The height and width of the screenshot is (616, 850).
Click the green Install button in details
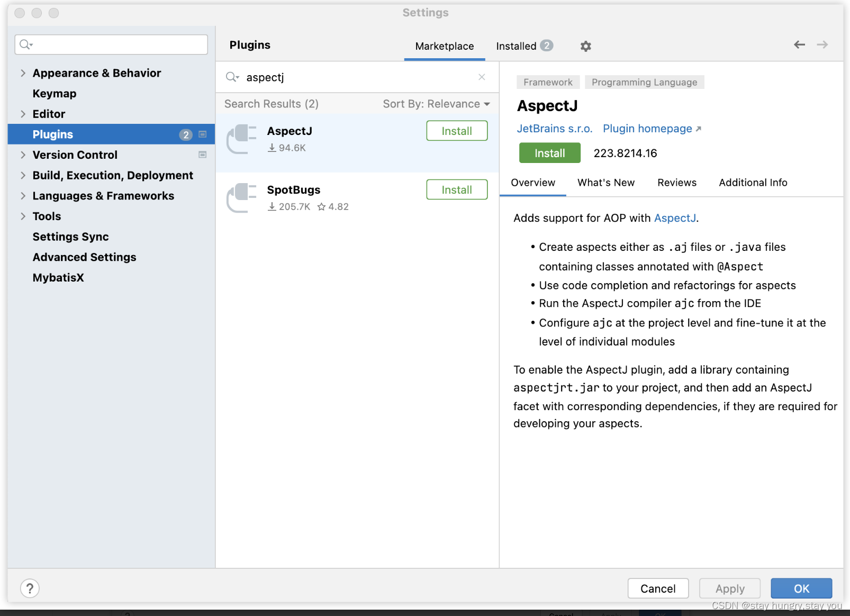(x=549, y=153)
